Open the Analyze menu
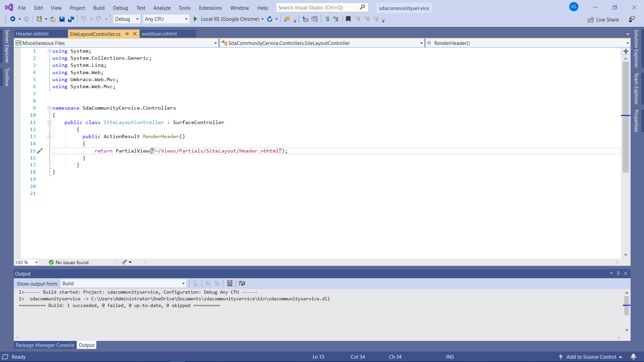Screen dimensions: 644x362 pos(162,8)
